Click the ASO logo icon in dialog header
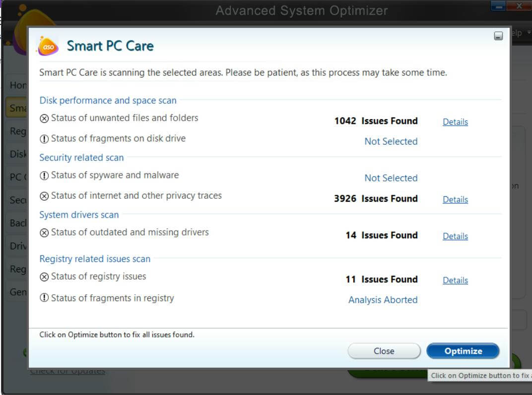Screen dimensions: 532x395 point(48,46)
